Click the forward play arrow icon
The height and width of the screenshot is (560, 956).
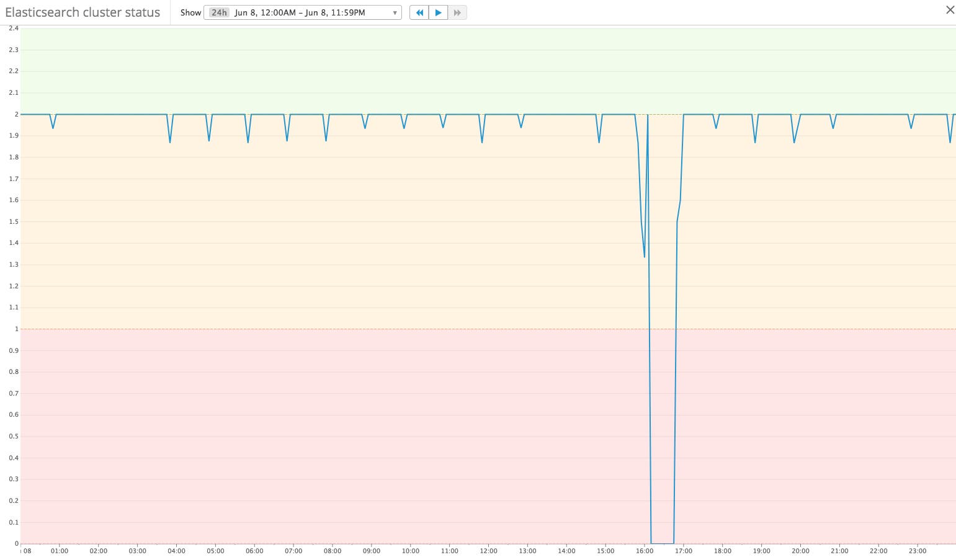[x=438, y=12]
